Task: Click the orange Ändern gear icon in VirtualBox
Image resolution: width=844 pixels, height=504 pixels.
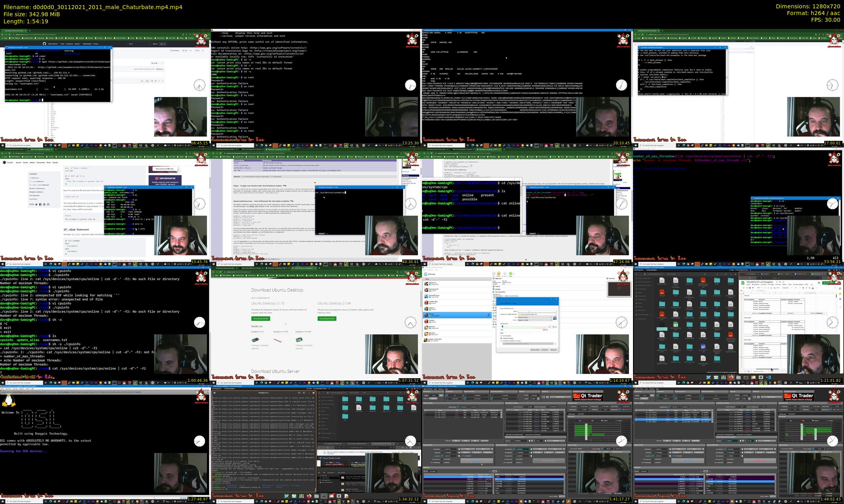Action: click(x=498, y=273)
